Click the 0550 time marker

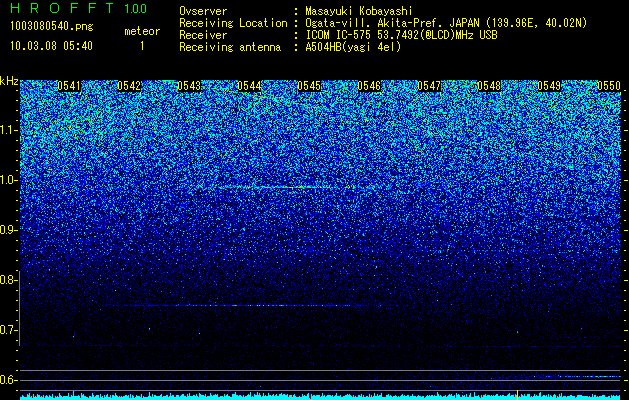(x=609, y=86)
